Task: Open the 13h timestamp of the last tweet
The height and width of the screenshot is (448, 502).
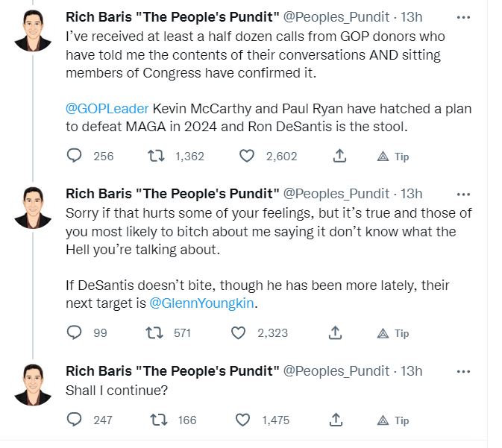Action: [411, 370]
